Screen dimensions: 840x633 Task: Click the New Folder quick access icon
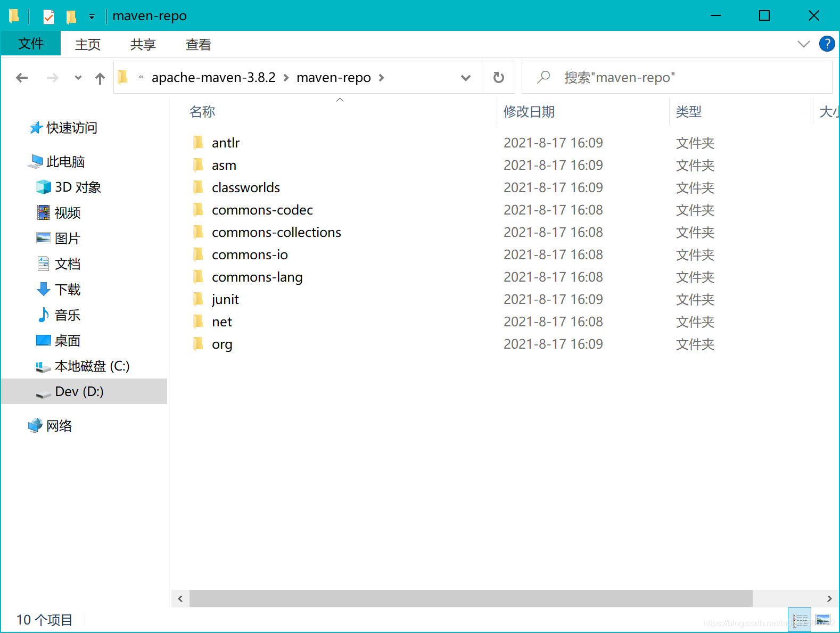pos(71,17)
